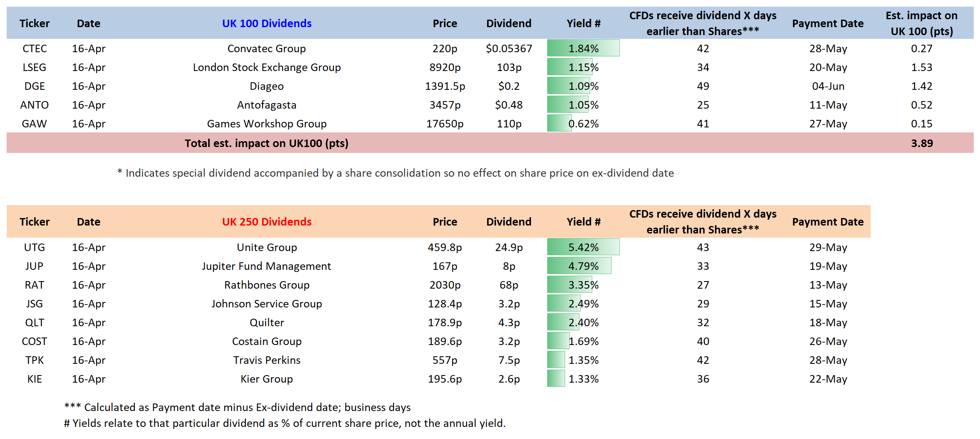
Task: Click the Total est. impact on UK100 label
Action: [266, 143]
